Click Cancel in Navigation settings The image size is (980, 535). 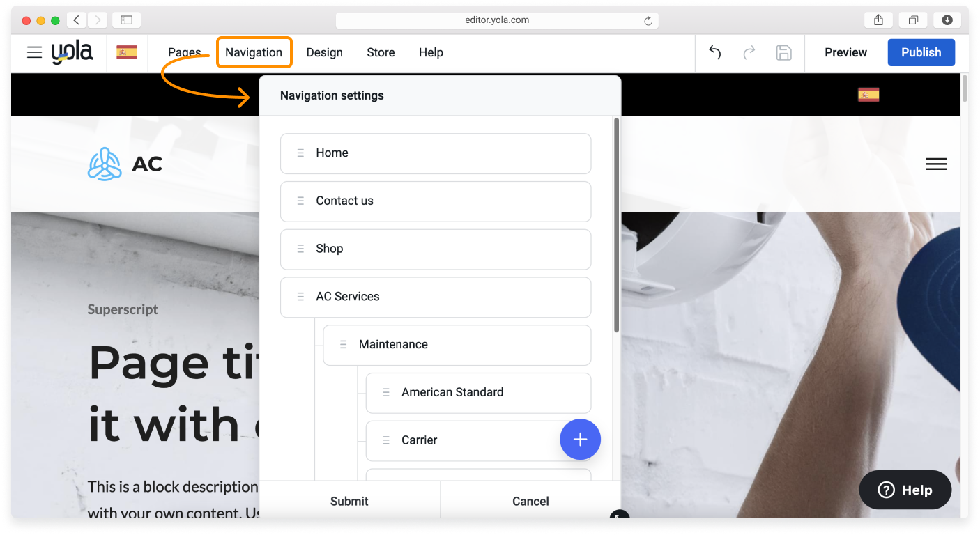coord(530,501)
